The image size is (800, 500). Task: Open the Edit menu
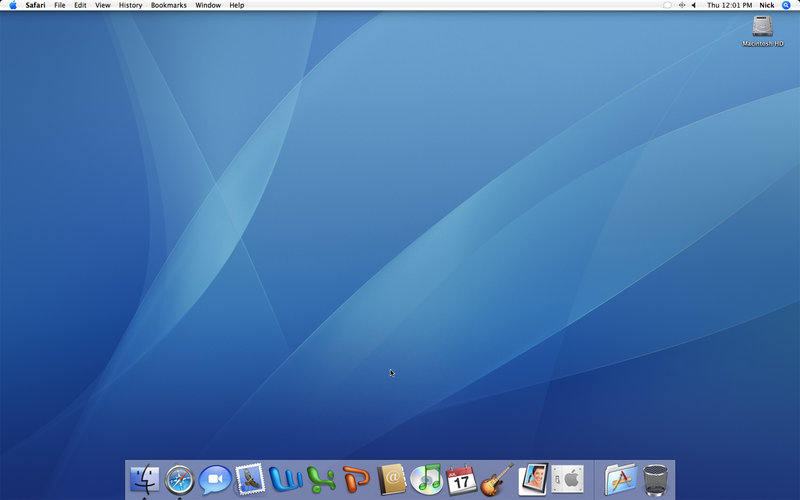point(80,5)
